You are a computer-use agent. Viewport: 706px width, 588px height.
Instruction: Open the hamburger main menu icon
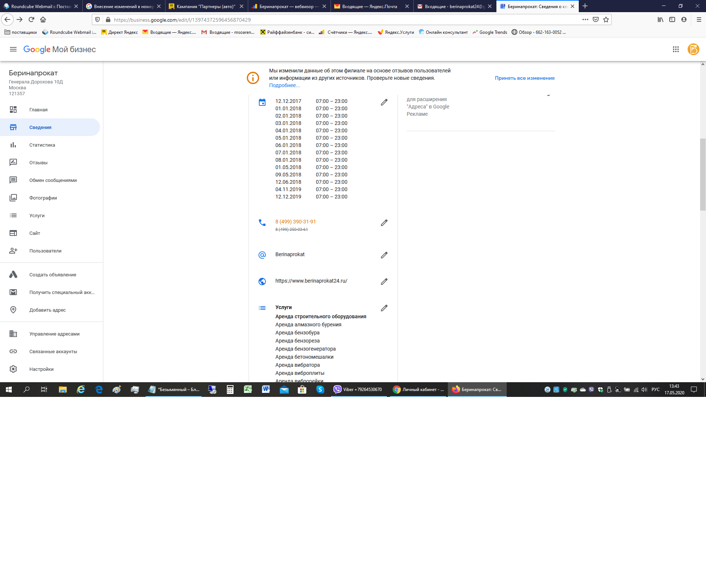coord(13,49)
